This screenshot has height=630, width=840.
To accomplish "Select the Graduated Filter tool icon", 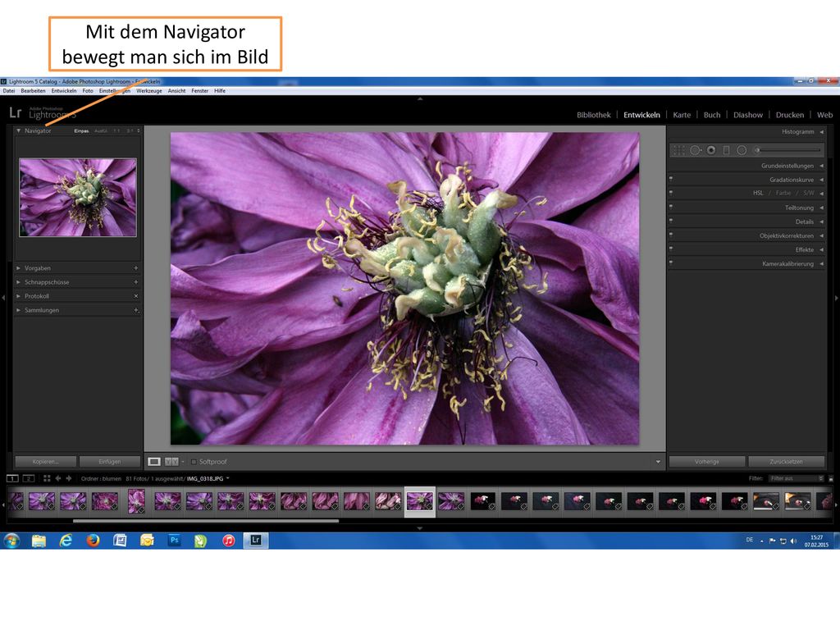I will (727, 151).
